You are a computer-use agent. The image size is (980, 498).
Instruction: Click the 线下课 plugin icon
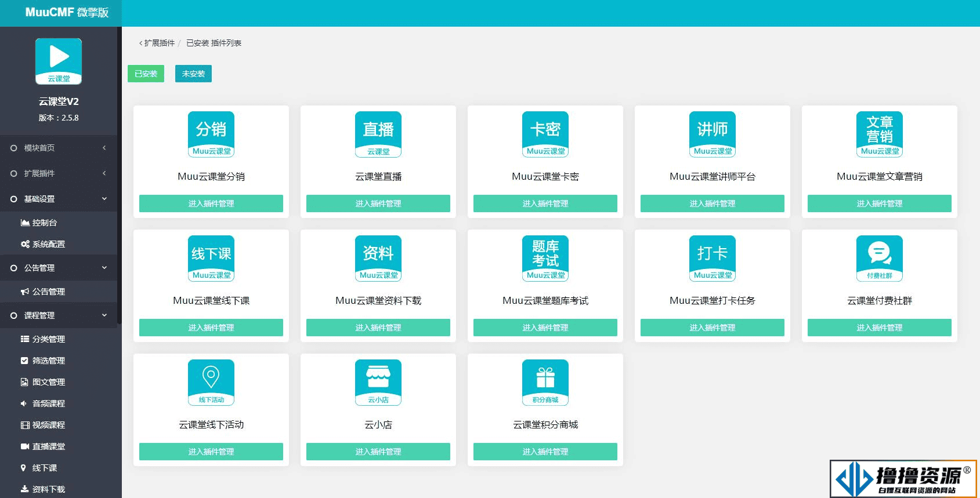[x=211, y=259]
